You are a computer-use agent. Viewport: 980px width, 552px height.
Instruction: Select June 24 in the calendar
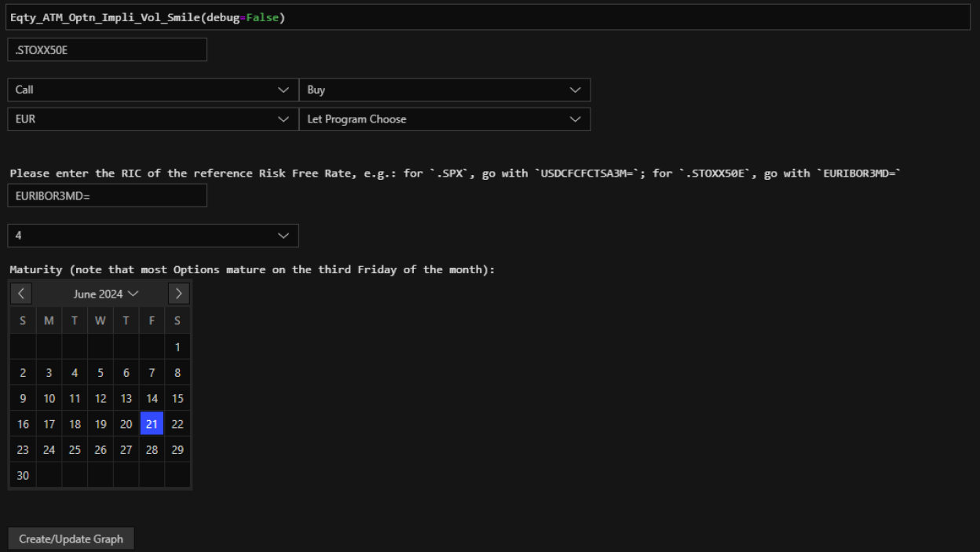[49, 450]
